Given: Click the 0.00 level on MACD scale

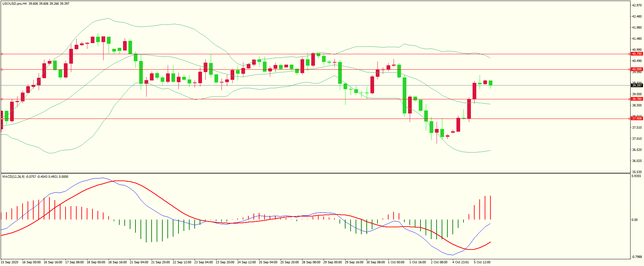Looking at the screenshot, I should [634, 220].
